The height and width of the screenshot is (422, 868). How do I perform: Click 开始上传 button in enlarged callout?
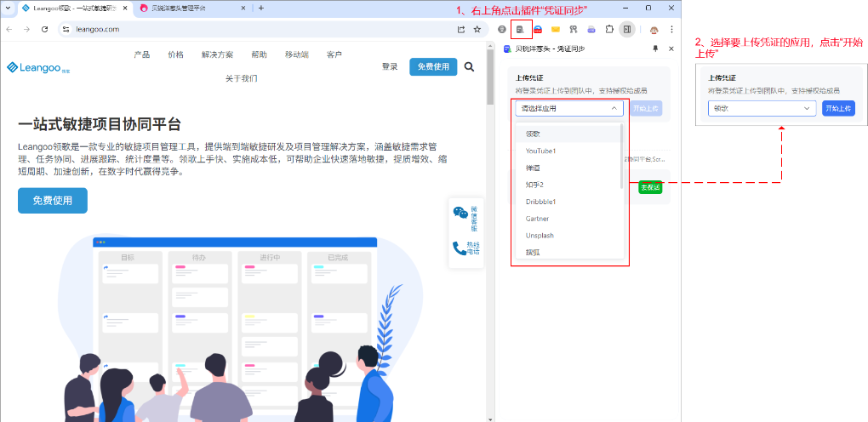[838, 109]
